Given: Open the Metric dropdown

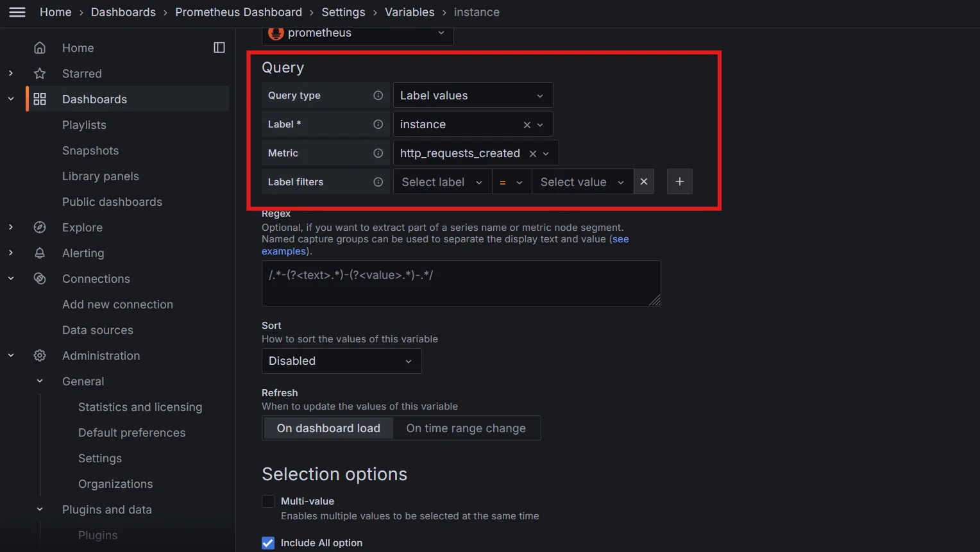Looking at the screenshot, I should click(x=476, y=153).
